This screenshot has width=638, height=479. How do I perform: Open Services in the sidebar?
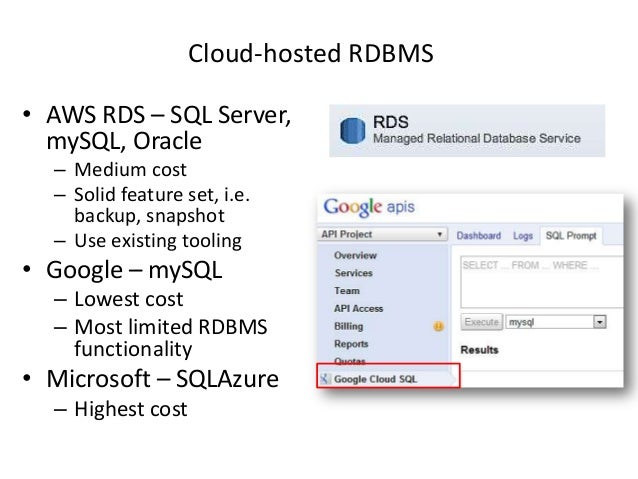click(354, 273)
